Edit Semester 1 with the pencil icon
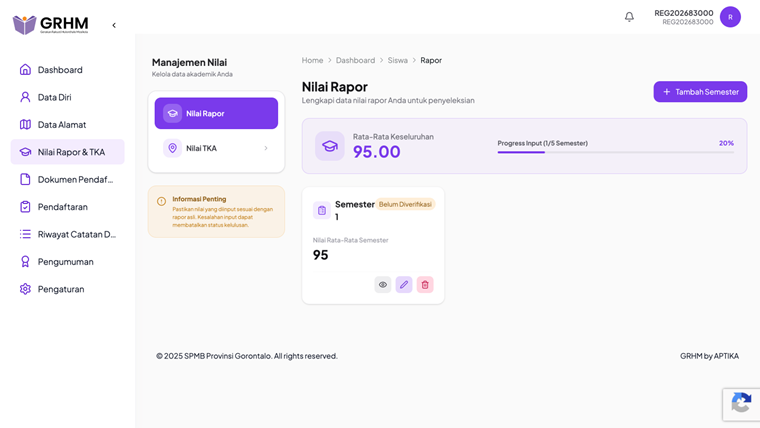The image size is (760, 428). (x=404, y=285)
